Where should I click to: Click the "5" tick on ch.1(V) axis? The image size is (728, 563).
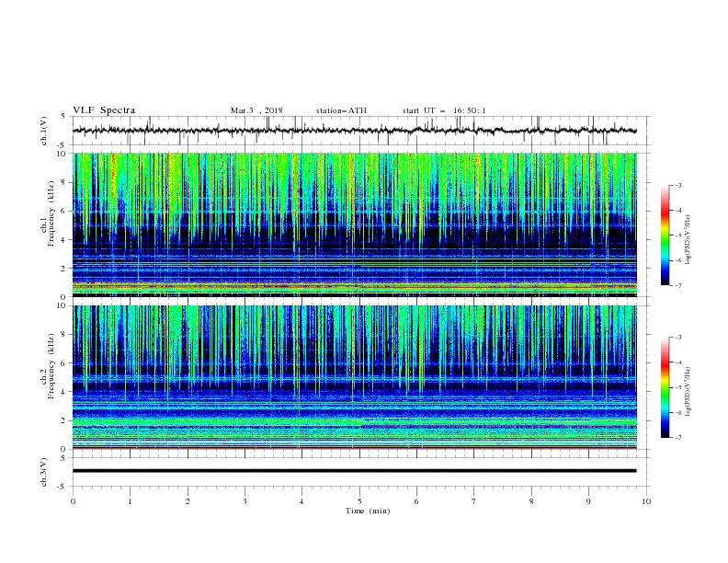(x=63, y=117)
